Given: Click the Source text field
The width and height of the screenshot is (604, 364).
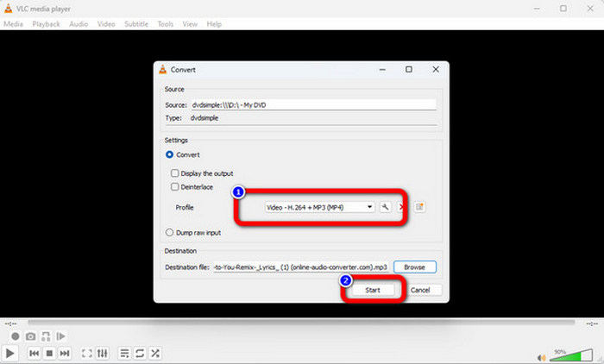Looking at the screenshot, I should point(313,104).
